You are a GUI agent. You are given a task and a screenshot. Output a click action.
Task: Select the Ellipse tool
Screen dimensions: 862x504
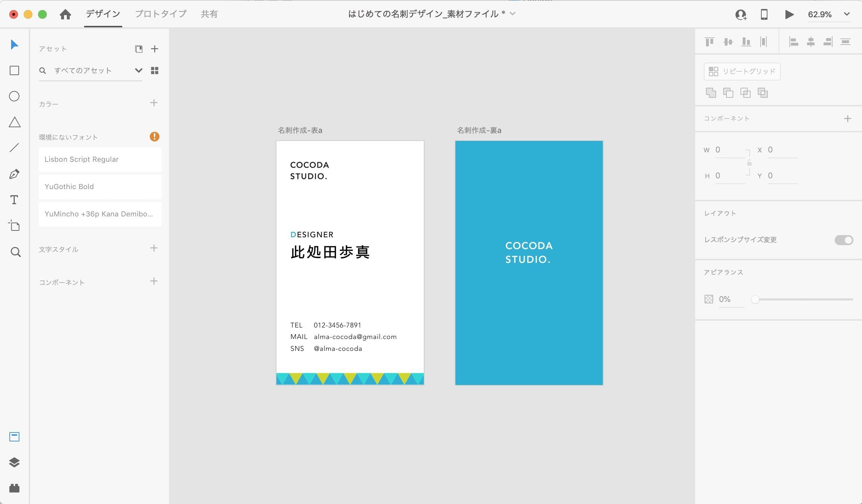[14, 96]
